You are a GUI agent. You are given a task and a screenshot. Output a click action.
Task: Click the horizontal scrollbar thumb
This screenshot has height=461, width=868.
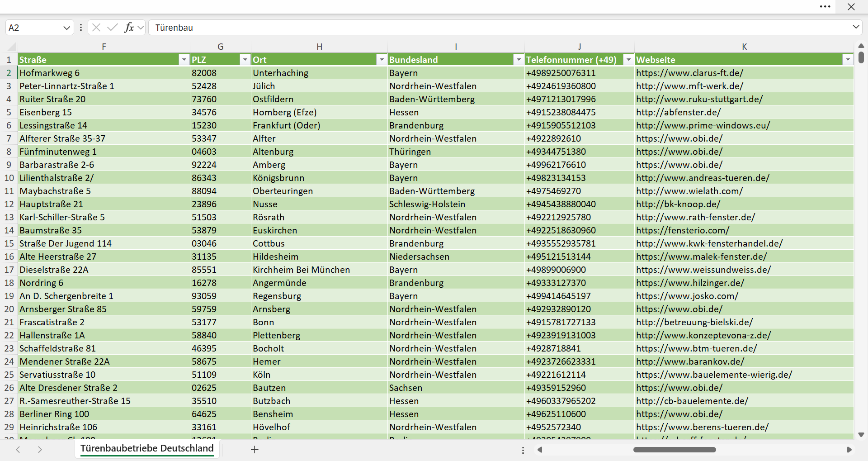(x=675, y=450)
